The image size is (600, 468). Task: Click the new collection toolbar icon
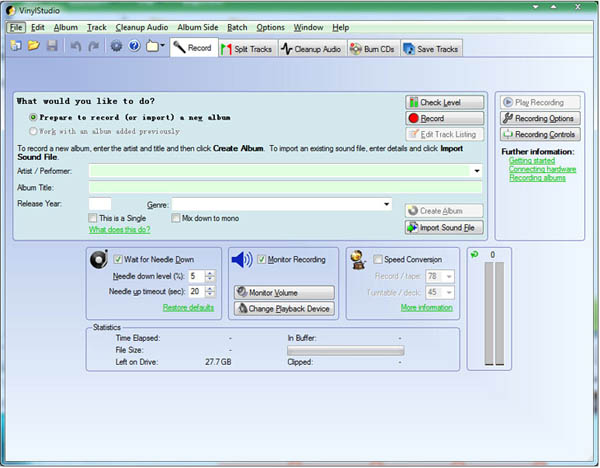tap(16, 46)
